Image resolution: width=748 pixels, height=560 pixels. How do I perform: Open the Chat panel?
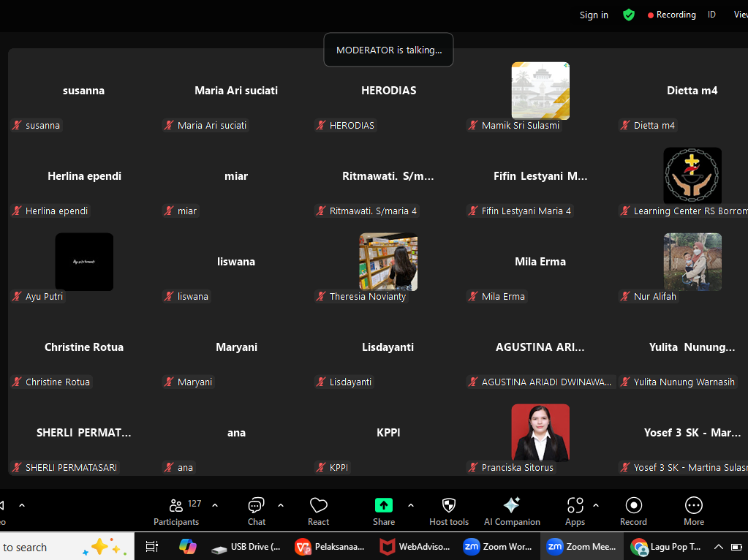tap(256, 511)
